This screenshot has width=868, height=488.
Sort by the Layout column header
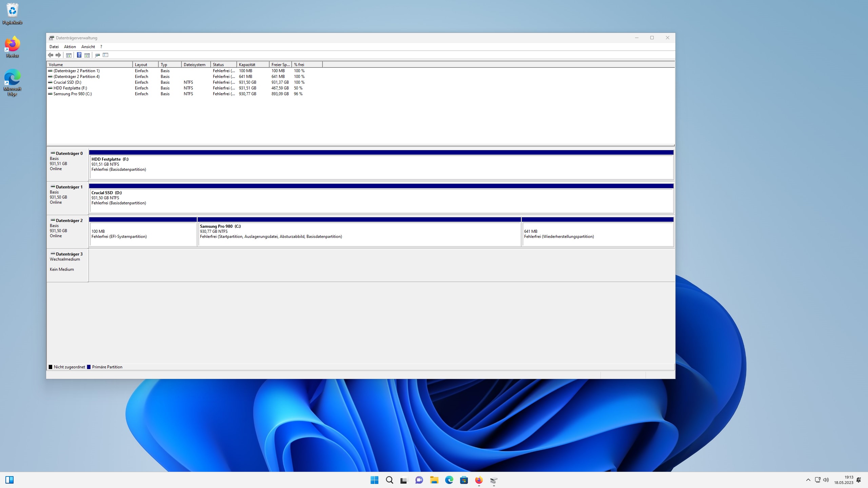(145, 64)
